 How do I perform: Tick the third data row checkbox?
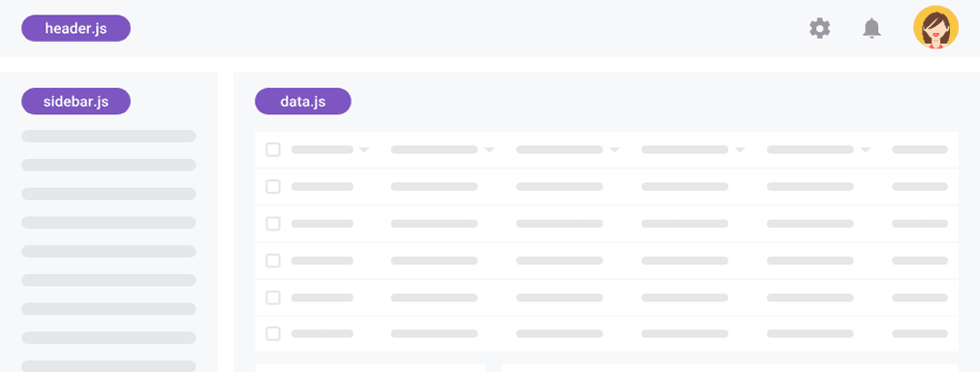click(273, 260)
